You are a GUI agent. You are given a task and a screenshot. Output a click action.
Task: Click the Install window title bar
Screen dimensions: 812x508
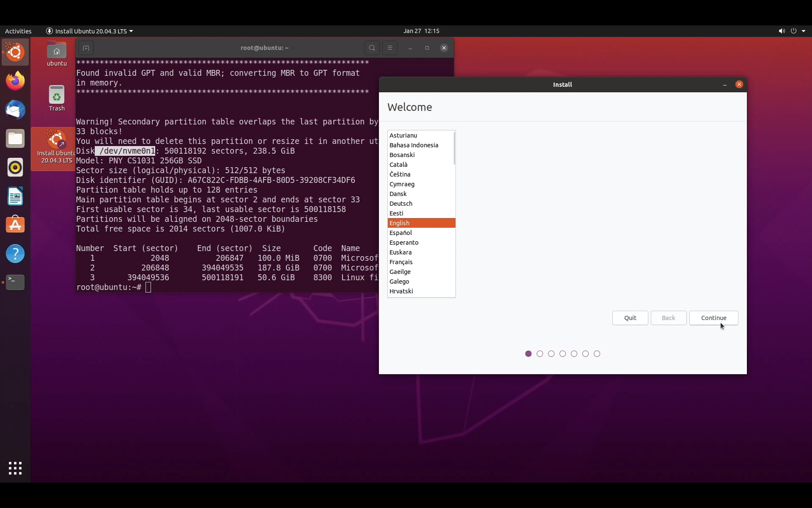[x=562, y=85]
